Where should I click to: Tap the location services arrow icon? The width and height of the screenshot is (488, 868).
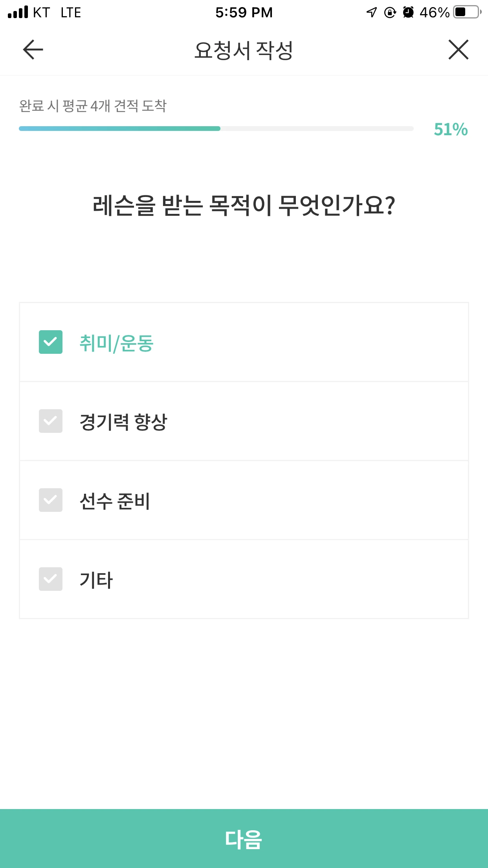(x=371, y=13)
